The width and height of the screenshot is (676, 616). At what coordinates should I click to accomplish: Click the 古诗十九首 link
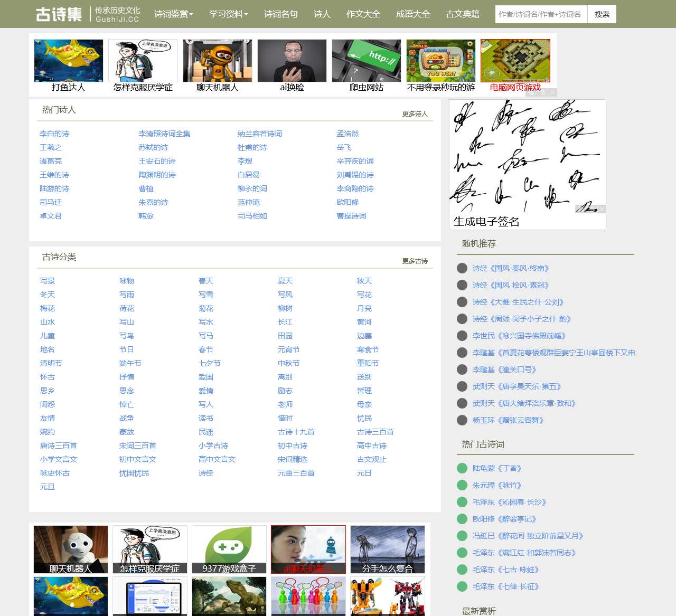tap(296, 432)
